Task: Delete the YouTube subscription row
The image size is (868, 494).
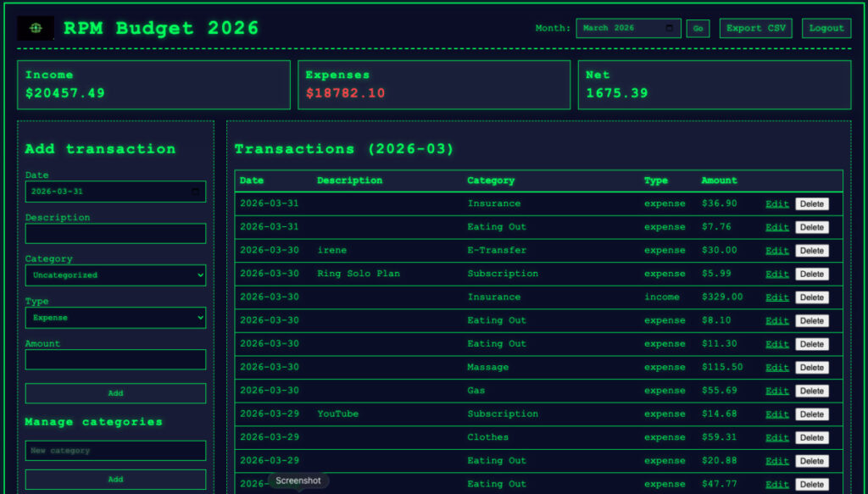Action: click(x=812, y=414)
